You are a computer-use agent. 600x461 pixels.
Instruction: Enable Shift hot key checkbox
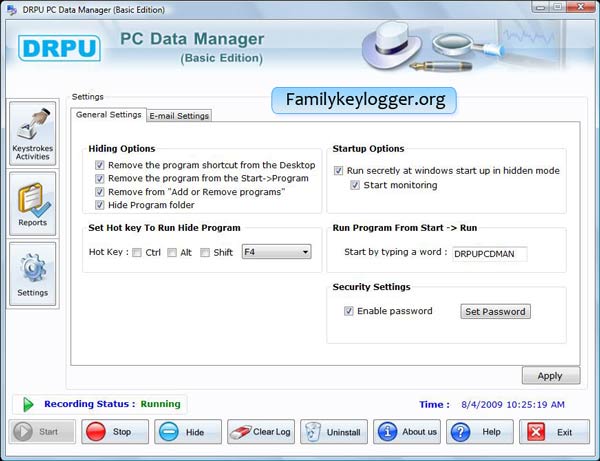(205, 252)
